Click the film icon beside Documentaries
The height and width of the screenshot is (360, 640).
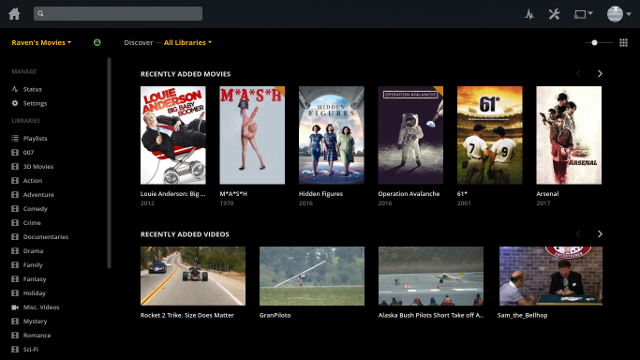[x=15, y=237]
